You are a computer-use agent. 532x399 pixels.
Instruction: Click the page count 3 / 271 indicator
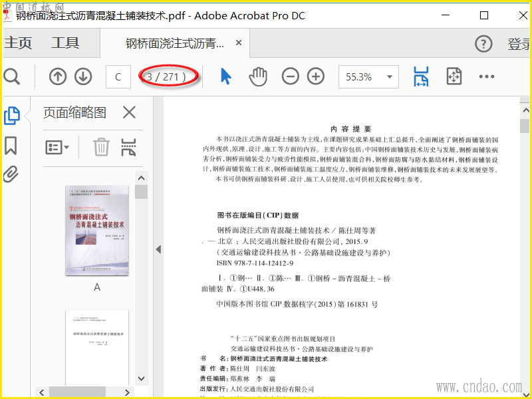pos(166,77)
